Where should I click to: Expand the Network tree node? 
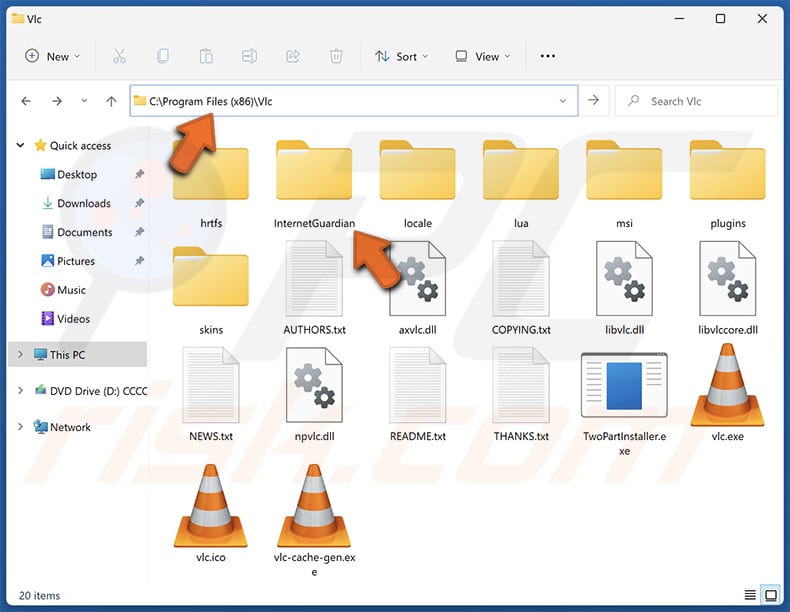pyautogui.click(x=20, y=427)
